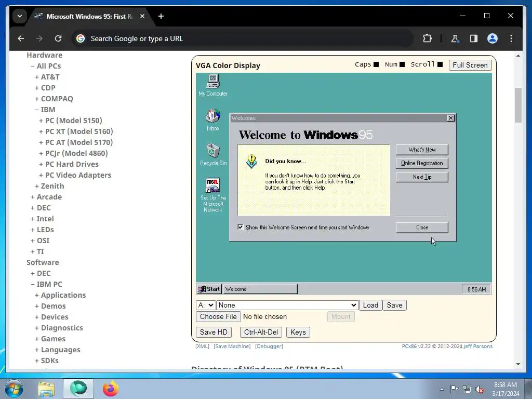
Task: Click the Welcome taskbar button in Windows 95
Action: [x=260, y=289]
